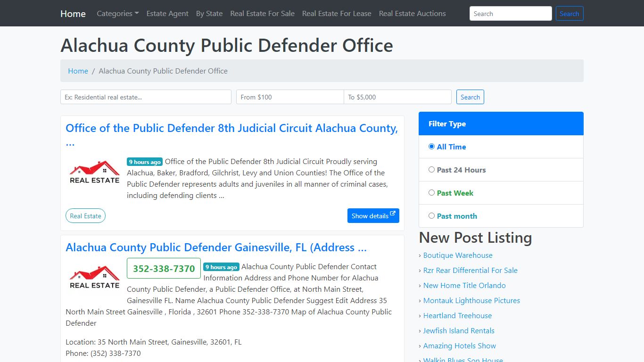Viewport: 644px width, 362px height.
Task: Open Office of the Public Defender 8th Judicial listing title
Action: tap(231, 135)
